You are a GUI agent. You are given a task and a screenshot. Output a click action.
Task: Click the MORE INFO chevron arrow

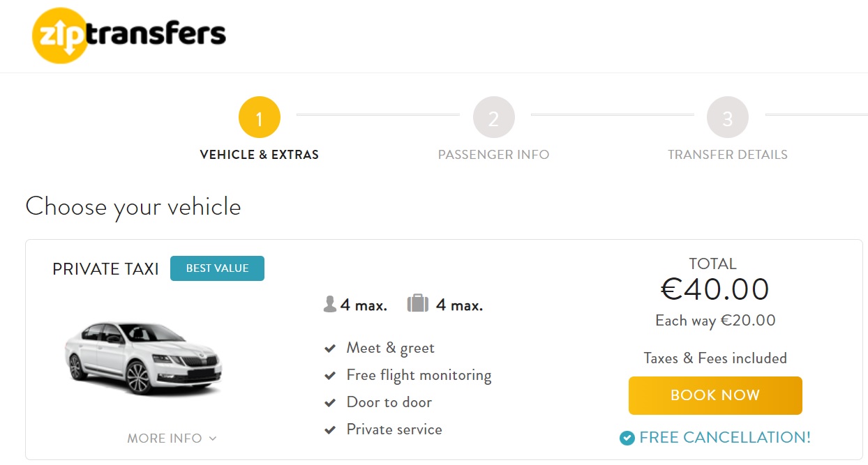213,439
